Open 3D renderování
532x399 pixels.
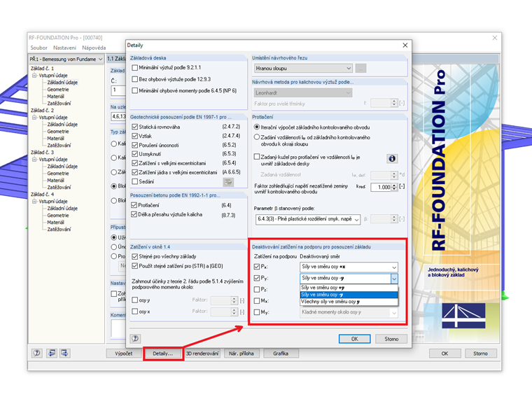pyautogui.click(x=202, y=353)
